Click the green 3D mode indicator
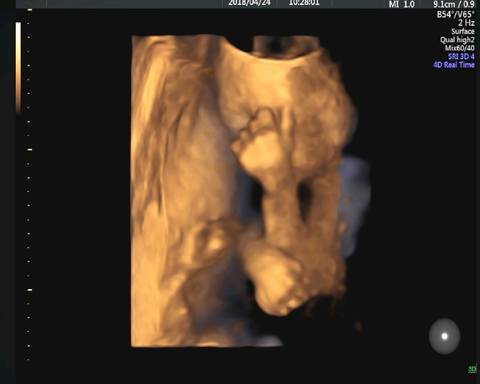 click(x=472, y=369)
